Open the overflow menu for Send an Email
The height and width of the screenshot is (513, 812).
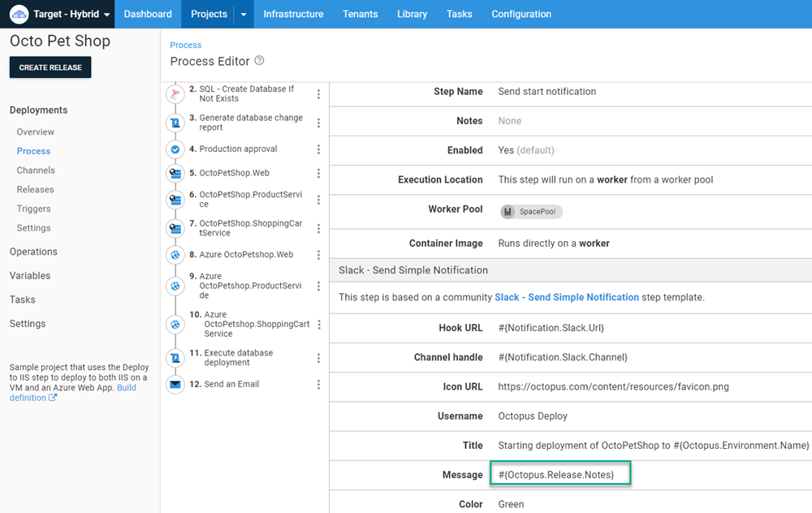tap(318, 384)
